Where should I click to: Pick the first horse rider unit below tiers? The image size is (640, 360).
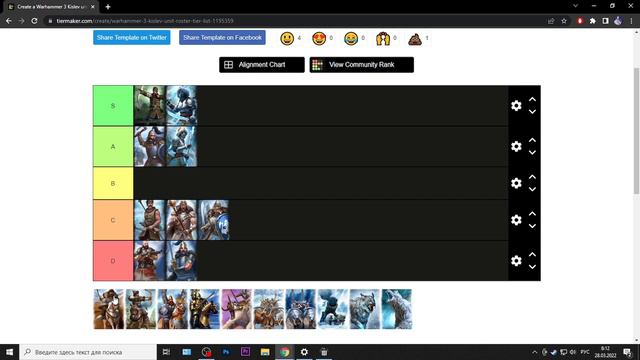[x=109, y=309]
